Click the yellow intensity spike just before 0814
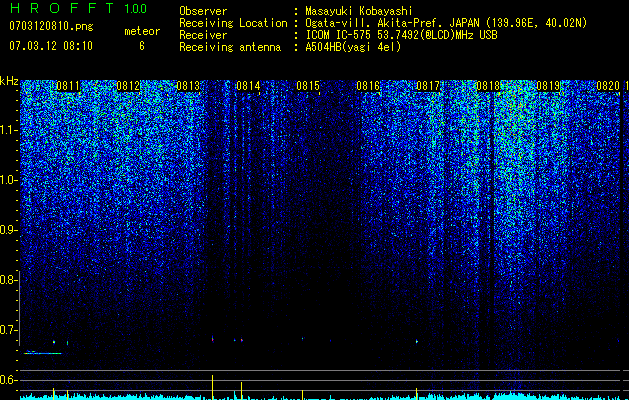 (241, 391)
